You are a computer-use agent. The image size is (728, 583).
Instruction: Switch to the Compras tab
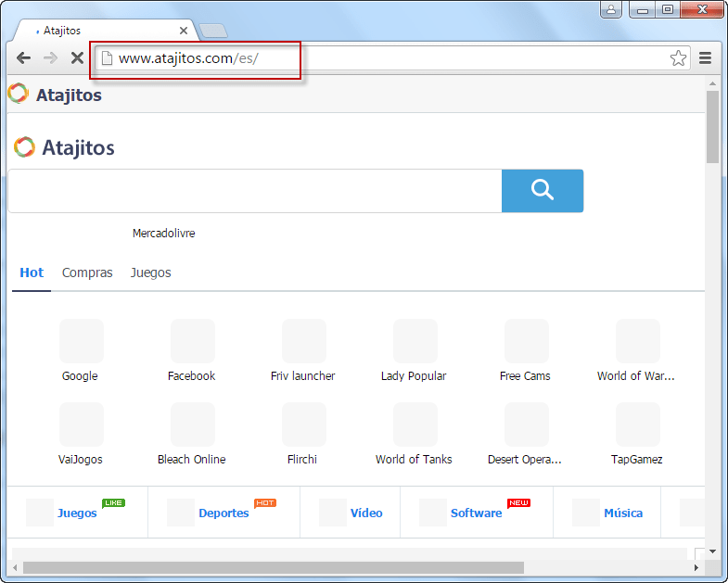point(87,272)
